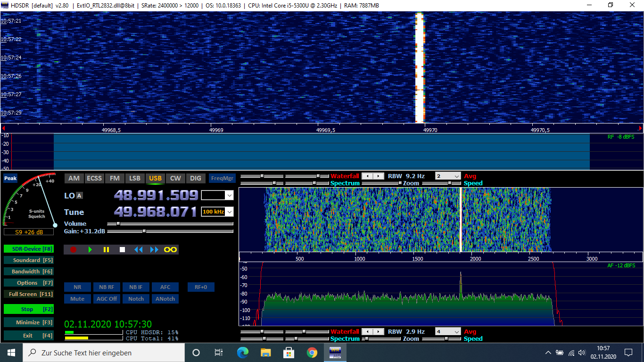The width and height of the screenshot is (644, 362).
Task: Open Options [F7] menu
Action: pyautogui.click(x=28, y=283)
